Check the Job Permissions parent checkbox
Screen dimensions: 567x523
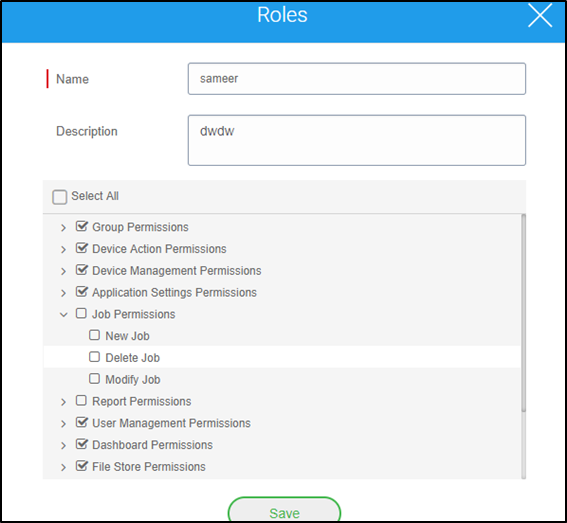[81, 313]
